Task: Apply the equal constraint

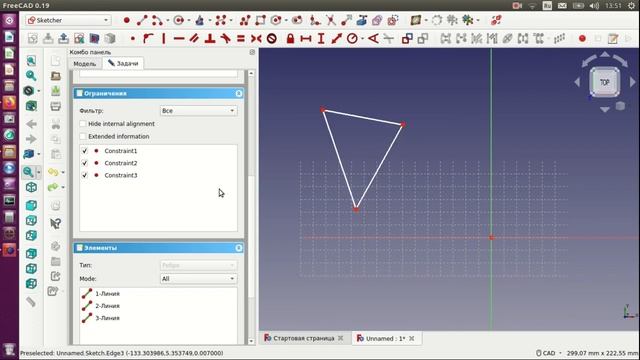Action: coord(241,39)
